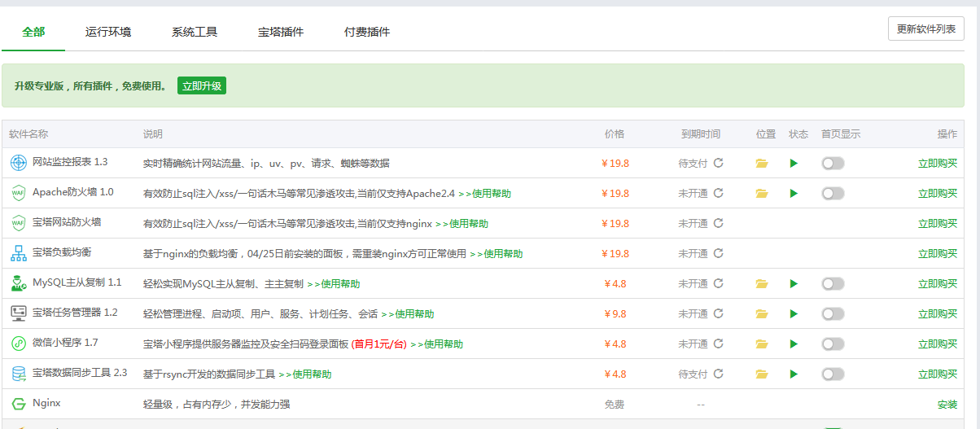The image size is (980, 429).
Task: Click 宝塔数据同步工具 play status icon
Action: click(x=794, y=374)
